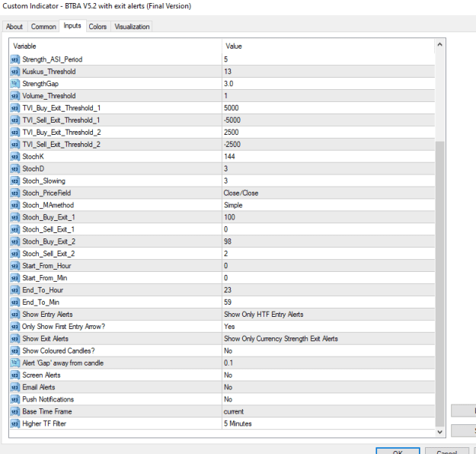The width and height of the screenshot is (476, 454).
Task: Click the Strength_ASI_Period row icon
Action: (15, 59)
